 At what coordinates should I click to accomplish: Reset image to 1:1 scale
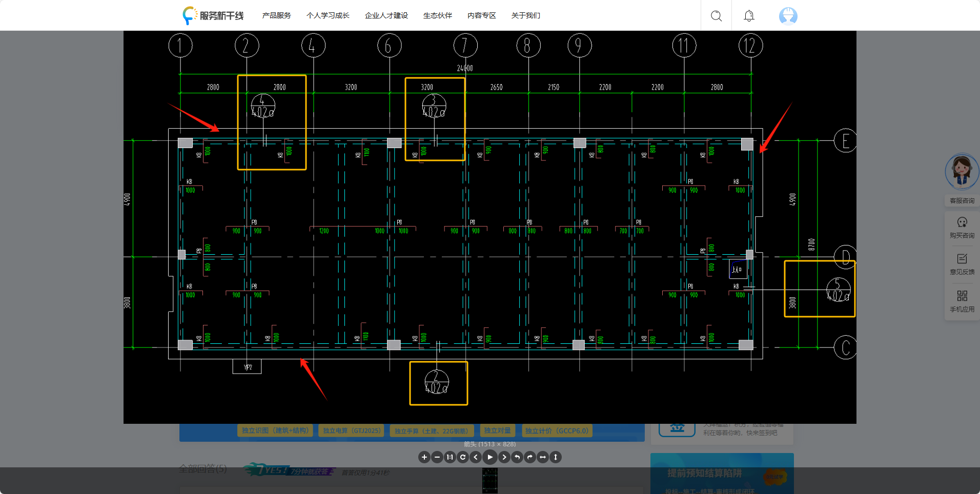450,457
